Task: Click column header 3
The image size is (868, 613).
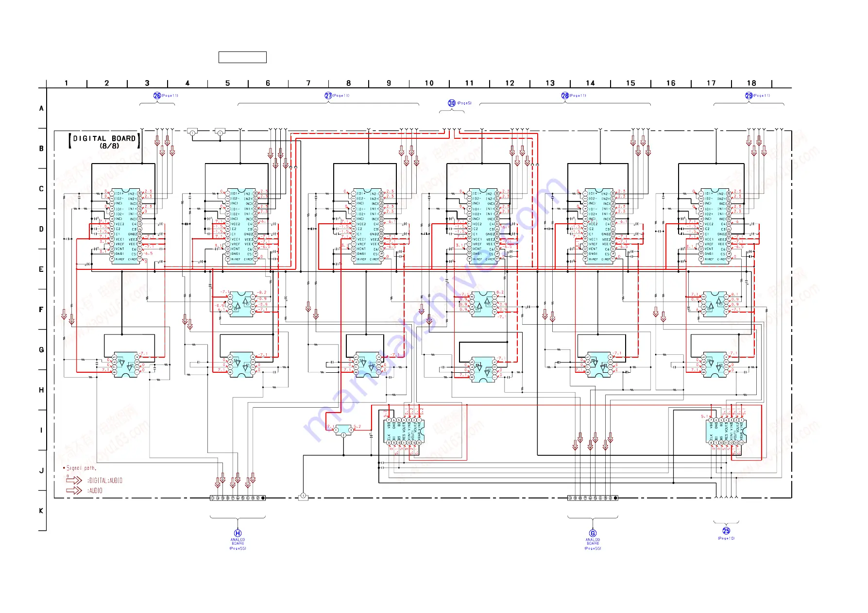Action: [x=147, y=83]
